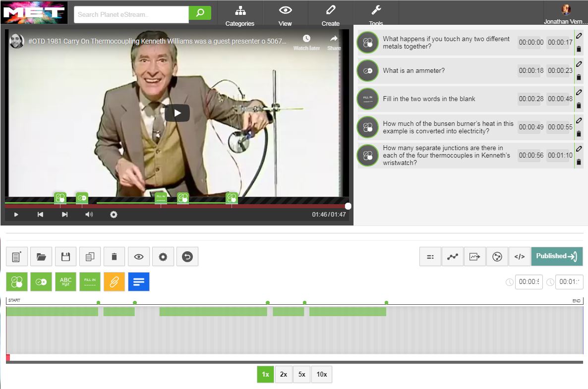Open the player settings gear
The image size is (588, 389).
tap(114, 215)
